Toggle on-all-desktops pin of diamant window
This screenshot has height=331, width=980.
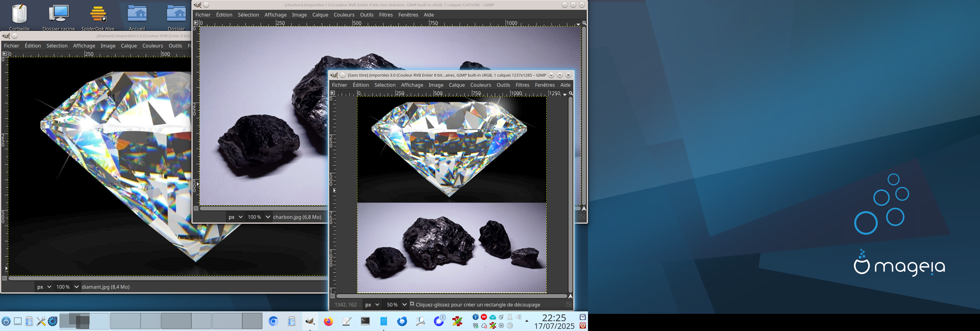pos(15,36)
